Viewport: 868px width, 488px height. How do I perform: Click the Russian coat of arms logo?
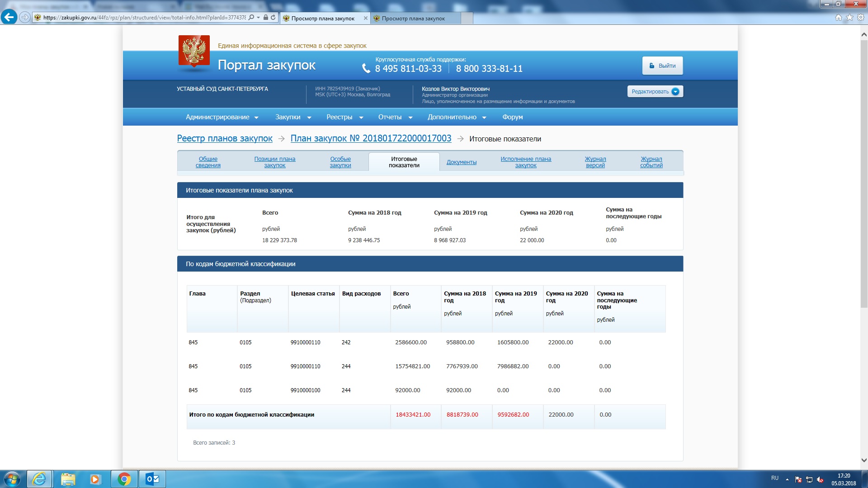194,51
